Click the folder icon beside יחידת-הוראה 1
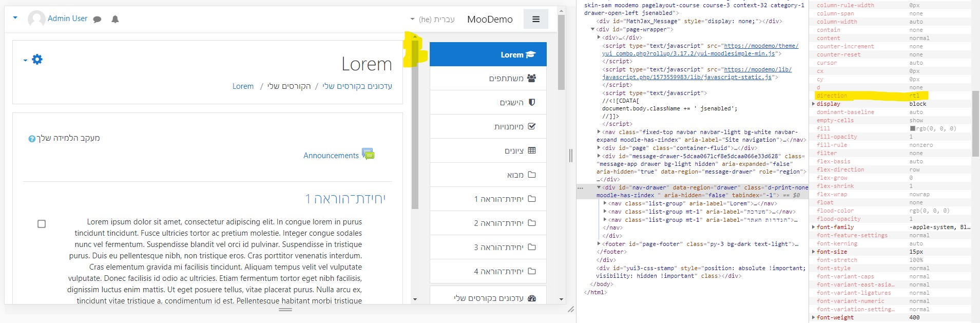This screenshot has height=323, width=980. [x=532, y=199]
